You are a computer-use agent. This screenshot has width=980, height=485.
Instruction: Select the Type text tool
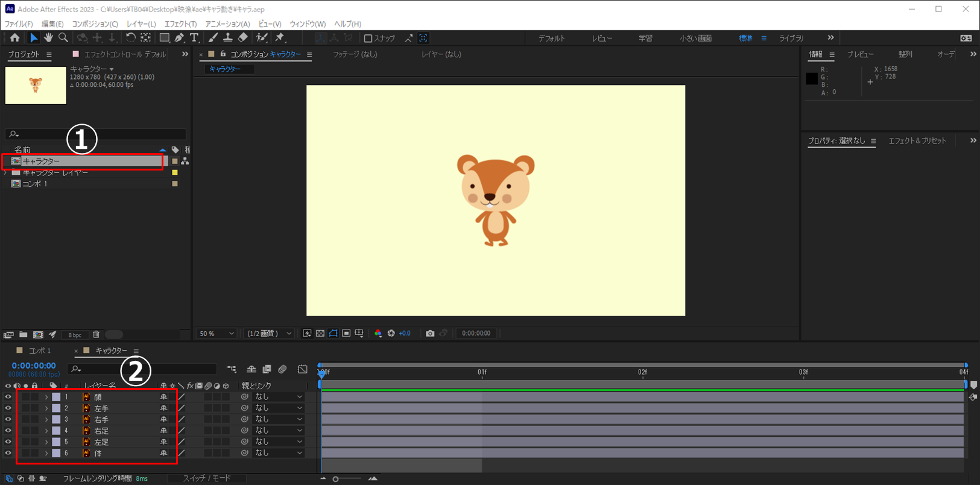(x=194, y=38)
